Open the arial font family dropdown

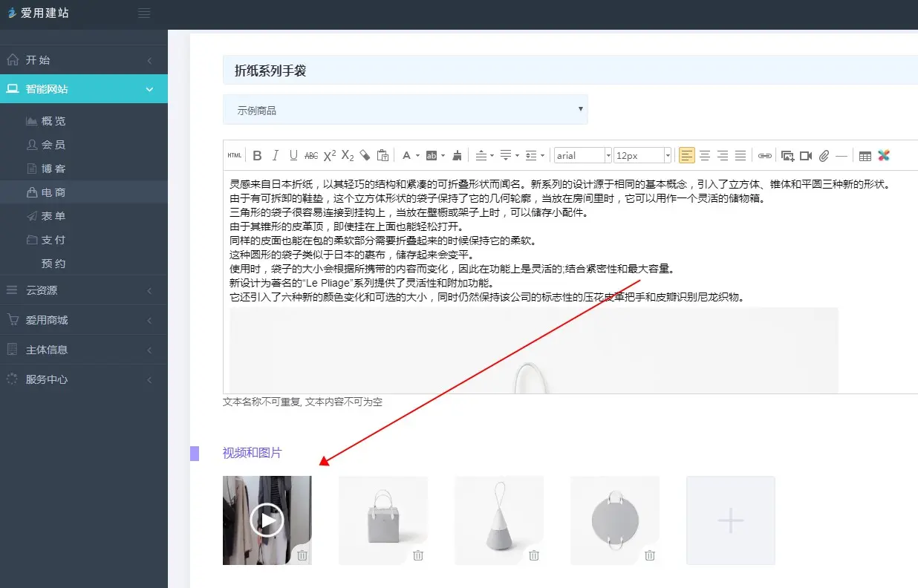point(583,156)
